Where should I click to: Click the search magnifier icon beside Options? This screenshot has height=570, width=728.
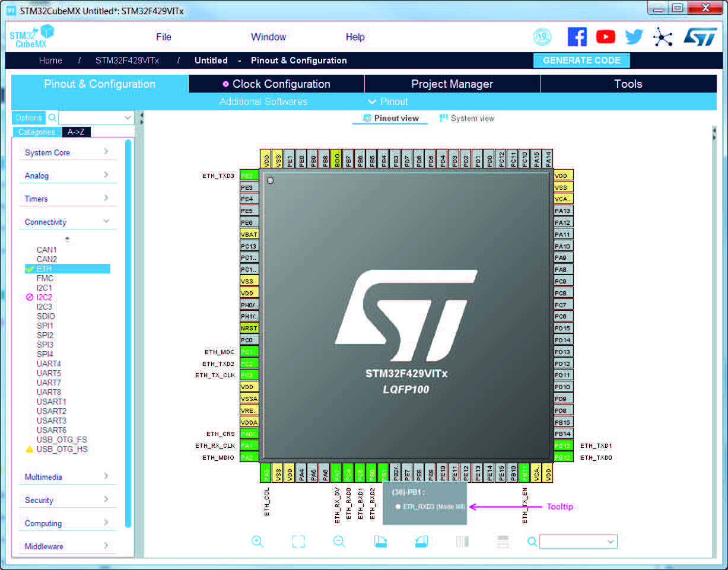(52, 117)
